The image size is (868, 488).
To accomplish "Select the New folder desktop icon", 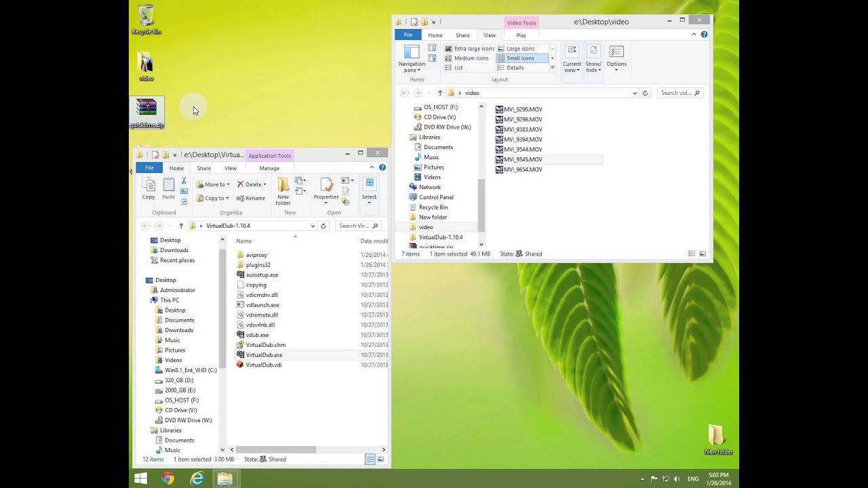I will 717,439.
